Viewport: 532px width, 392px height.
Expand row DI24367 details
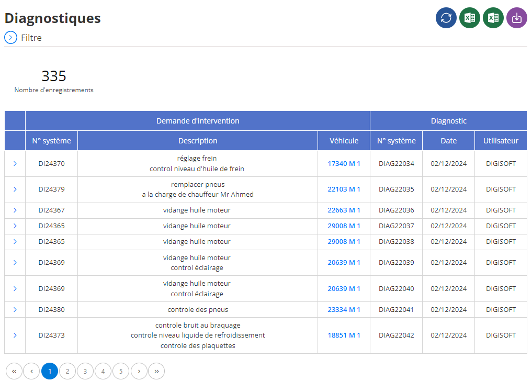tap(15, 210)
